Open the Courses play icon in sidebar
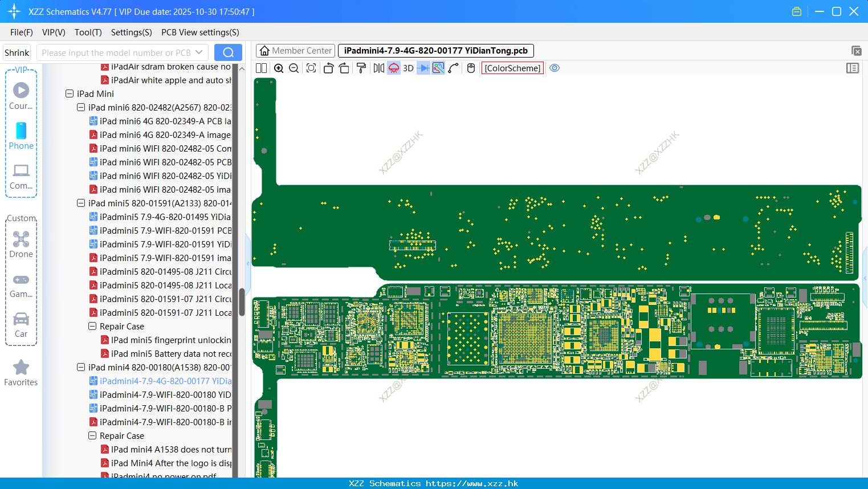 21,96
